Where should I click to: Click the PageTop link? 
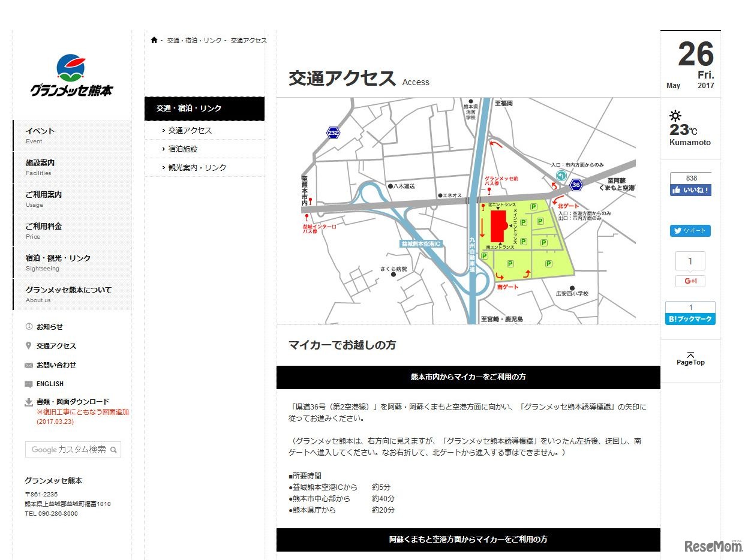(690, 359)
